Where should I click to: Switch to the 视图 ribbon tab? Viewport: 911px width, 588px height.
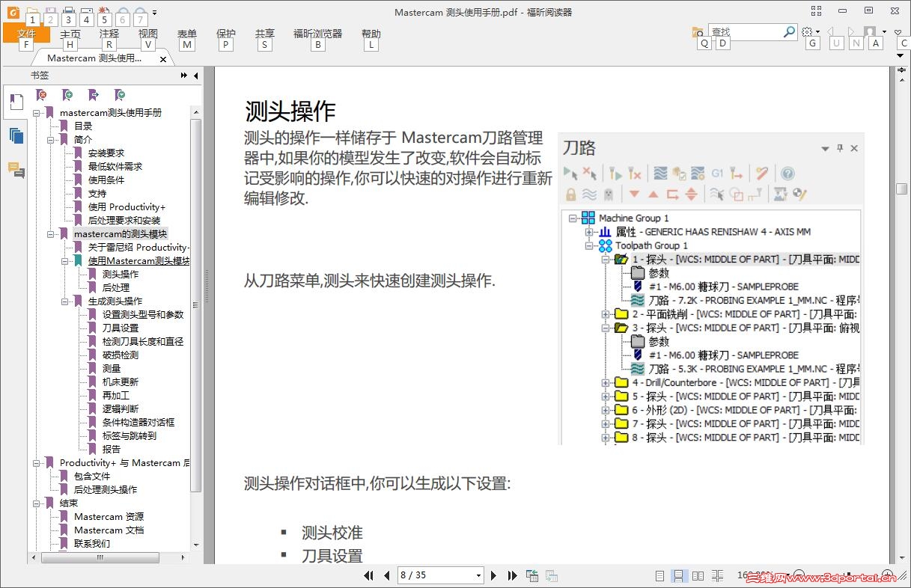point(148,34)
